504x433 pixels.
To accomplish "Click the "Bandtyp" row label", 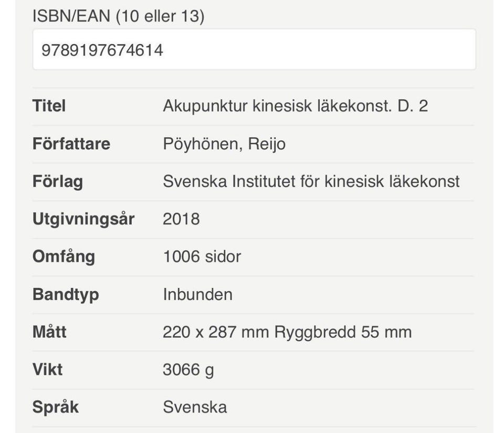I will pos(66,294).
